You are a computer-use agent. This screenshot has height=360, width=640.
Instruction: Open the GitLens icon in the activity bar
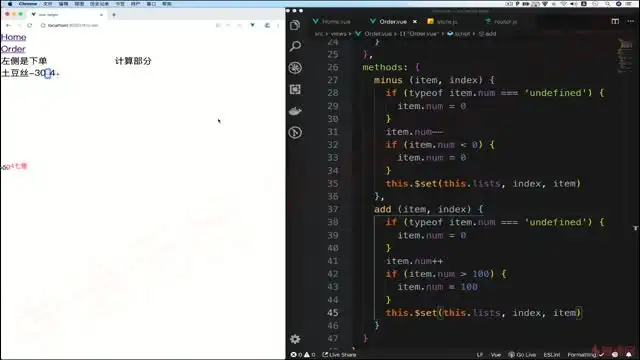[x=295, y=133]
